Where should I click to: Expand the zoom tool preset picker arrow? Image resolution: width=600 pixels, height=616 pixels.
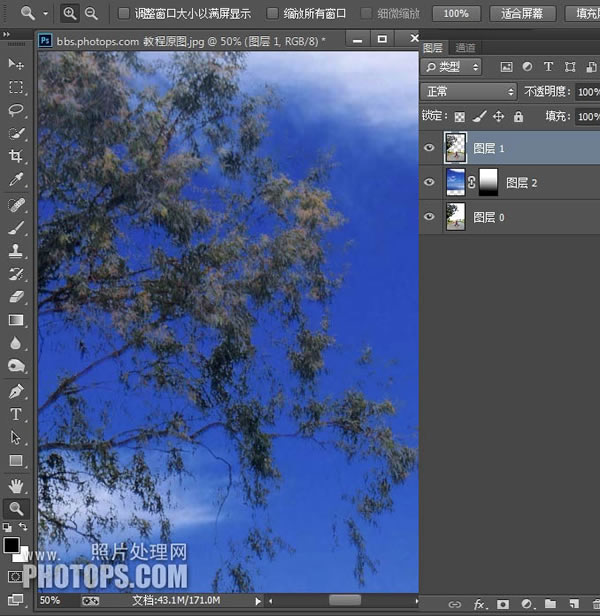point(46,14)
